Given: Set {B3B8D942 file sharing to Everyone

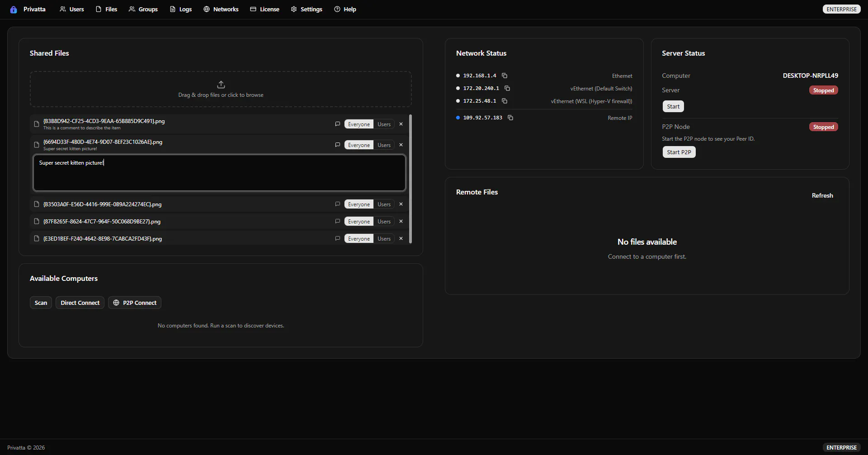Looking at the screenshot, I should click(x=359, y=124).
